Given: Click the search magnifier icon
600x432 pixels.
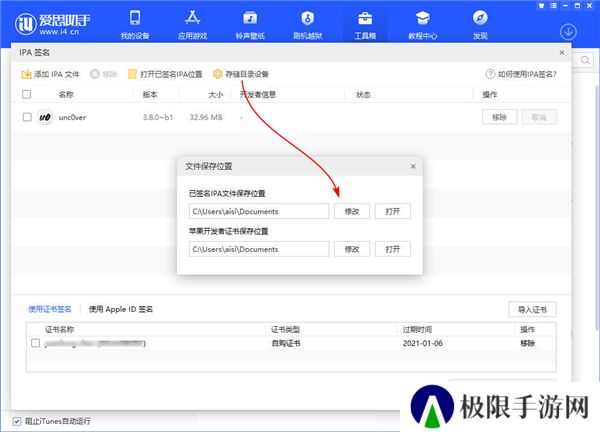Looking at the screenshot, I should tap(585, 60).
